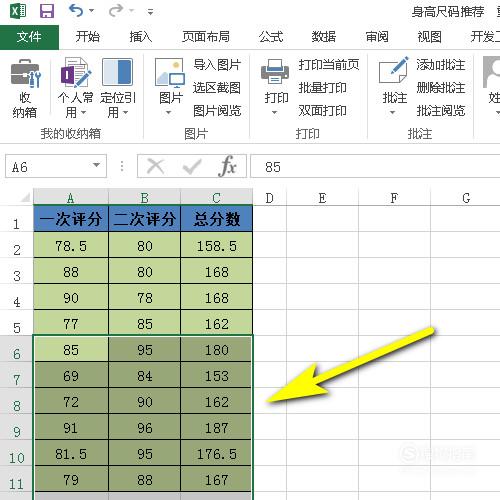500x500 pixels.
Task: Open Customize Quick Access Toolbar dropdown
Action: pyautogui.click(x=150, y=12)
